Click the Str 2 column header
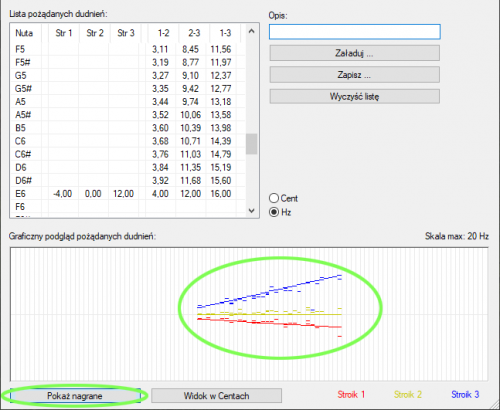The width and height of the screenshot is (500, 410). point(95,33)
